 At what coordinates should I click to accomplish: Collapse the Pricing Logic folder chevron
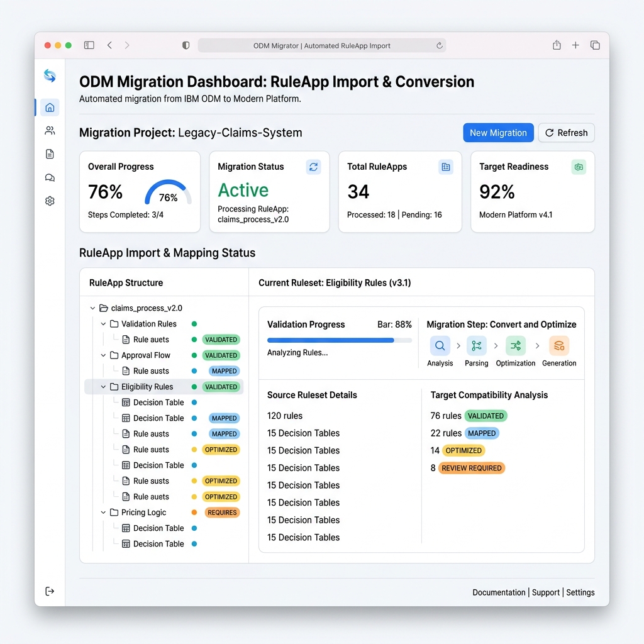coord(104,513)
